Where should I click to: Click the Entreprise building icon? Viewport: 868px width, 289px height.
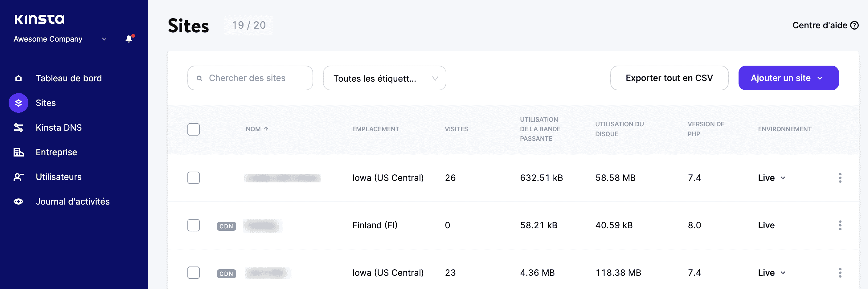[18, 152]
